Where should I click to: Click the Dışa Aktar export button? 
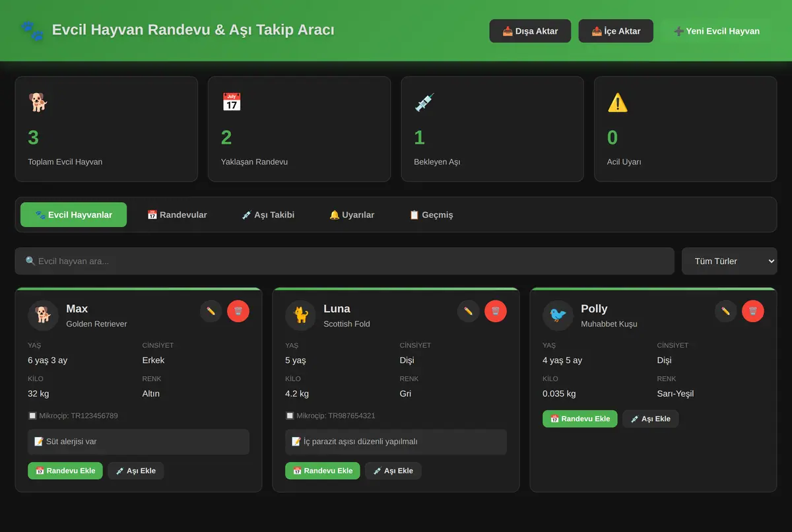pyautogui.click(x=530, y=31)
